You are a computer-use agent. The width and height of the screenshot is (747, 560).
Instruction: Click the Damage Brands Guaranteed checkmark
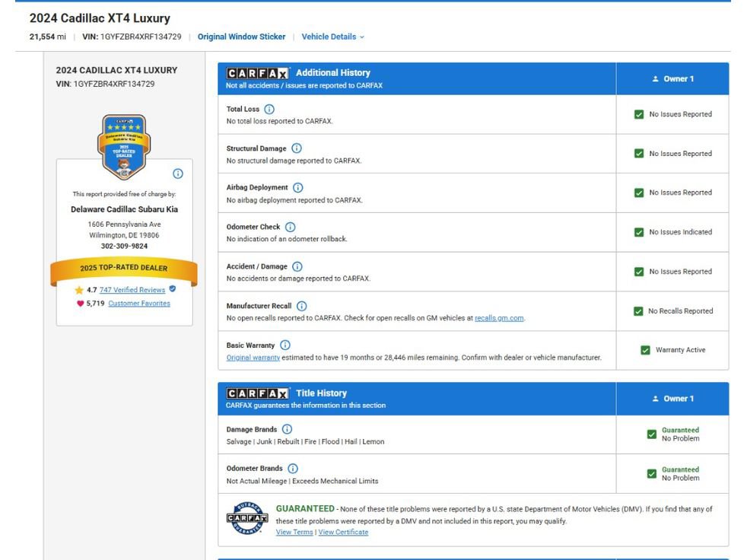tap(651, 434)
